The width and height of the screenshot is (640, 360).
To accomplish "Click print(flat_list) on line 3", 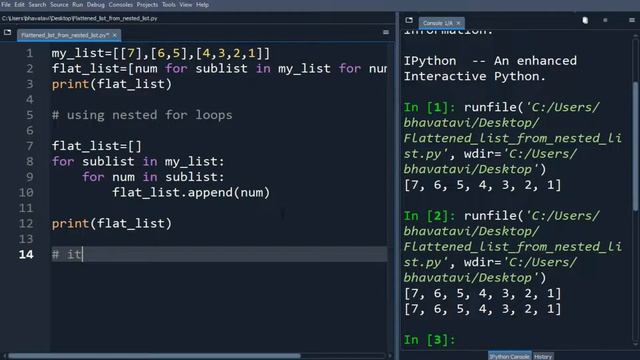I will [112, 84].
